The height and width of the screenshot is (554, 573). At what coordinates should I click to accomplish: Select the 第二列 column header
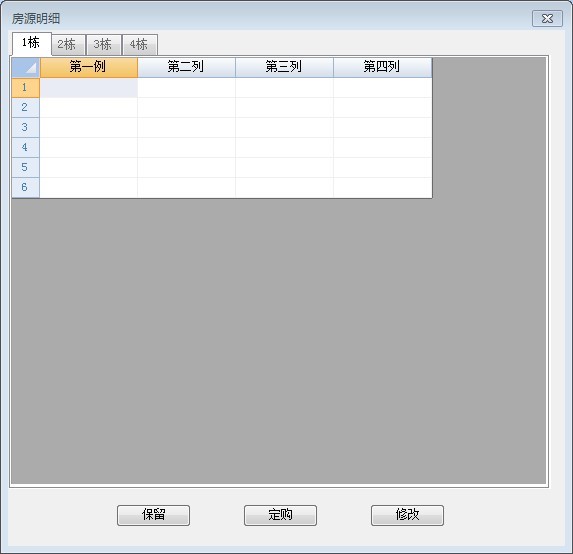[x=186, y=67]
